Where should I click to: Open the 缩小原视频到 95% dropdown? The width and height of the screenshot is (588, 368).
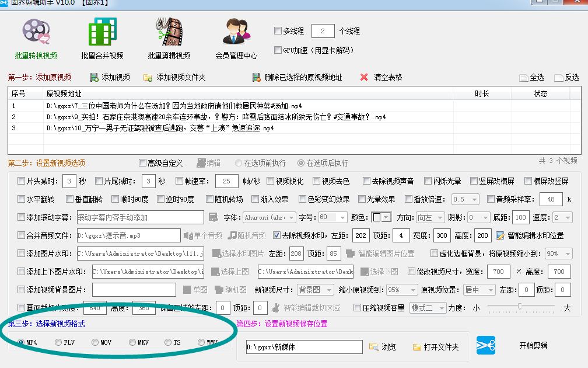pos(402,290)
